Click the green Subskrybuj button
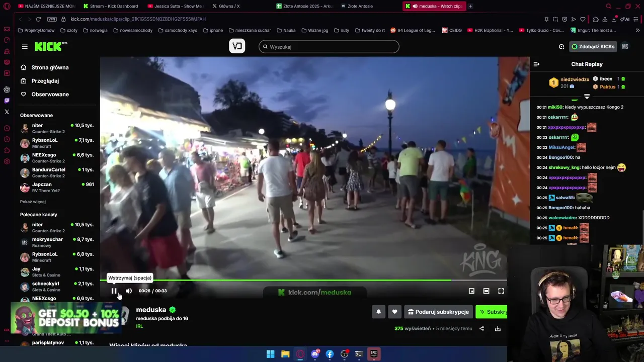Image resolution: width=644 pixels, height=362 pixels. [492, 312]
